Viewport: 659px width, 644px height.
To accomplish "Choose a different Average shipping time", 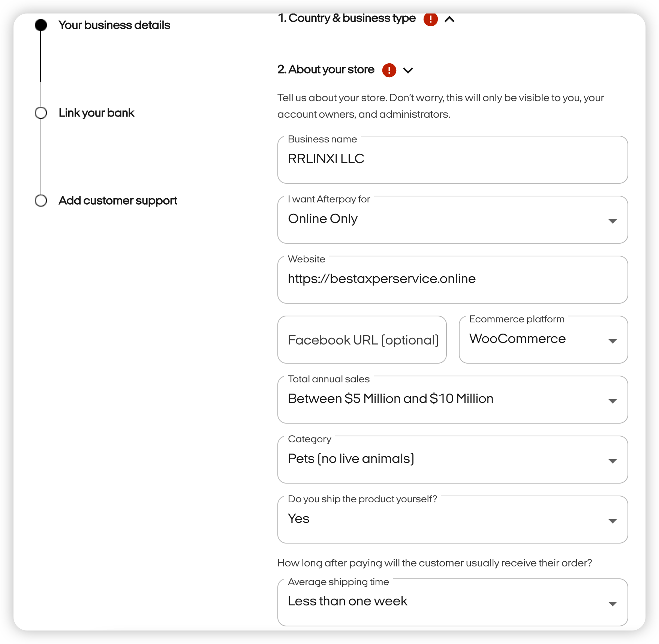I will (x=452, y=602).
